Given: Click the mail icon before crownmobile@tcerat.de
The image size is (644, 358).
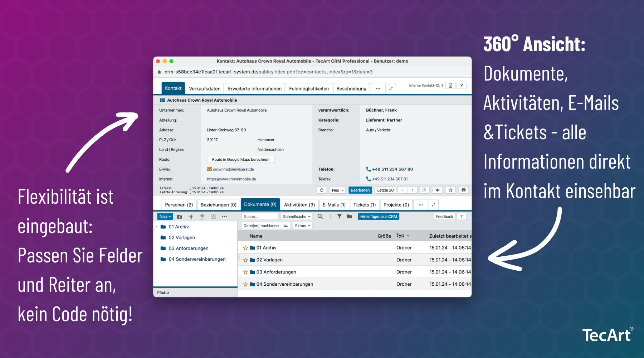Looking at the screenshot, I should coord(209,169).
